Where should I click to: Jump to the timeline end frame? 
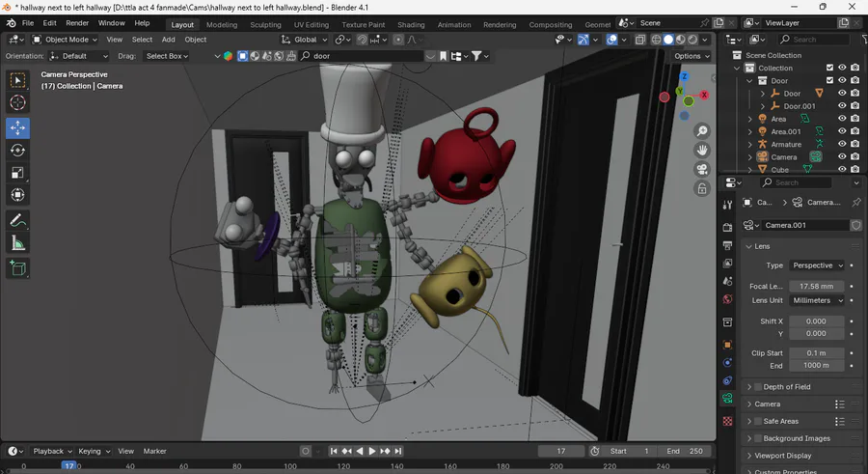pyautogui.click(x=398, y=451)
